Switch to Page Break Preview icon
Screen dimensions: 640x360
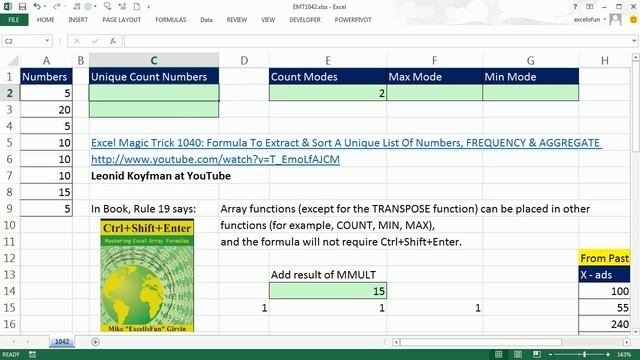coord(537,354)
